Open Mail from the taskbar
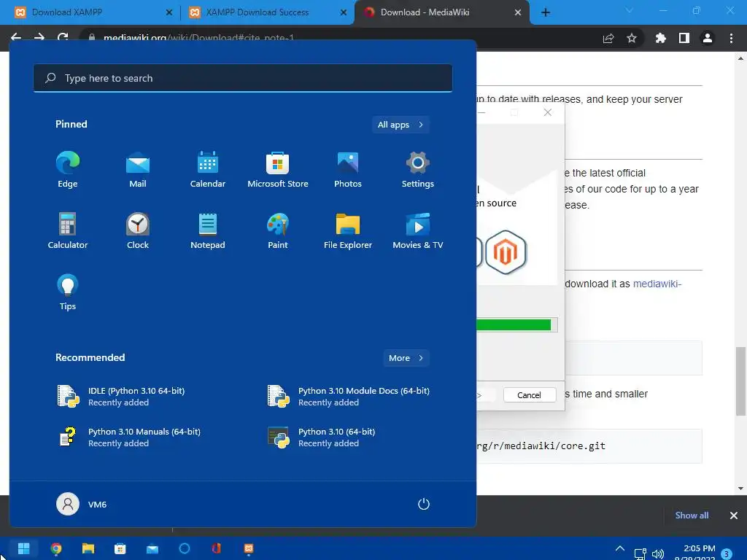747x560 pixels. point(152,548)
